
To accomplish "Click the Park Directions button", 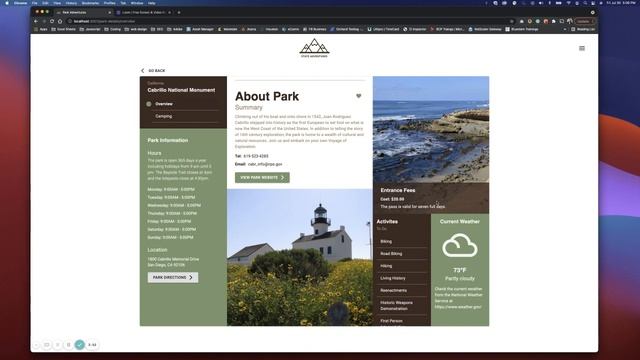I will pos(173,278).
